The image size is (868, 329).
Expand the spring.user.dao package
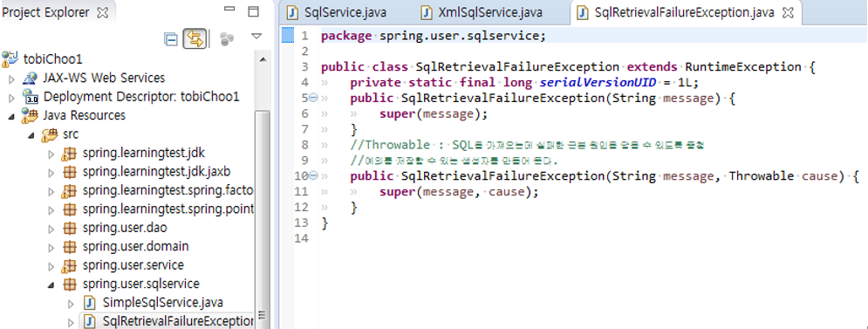(51, 229)
